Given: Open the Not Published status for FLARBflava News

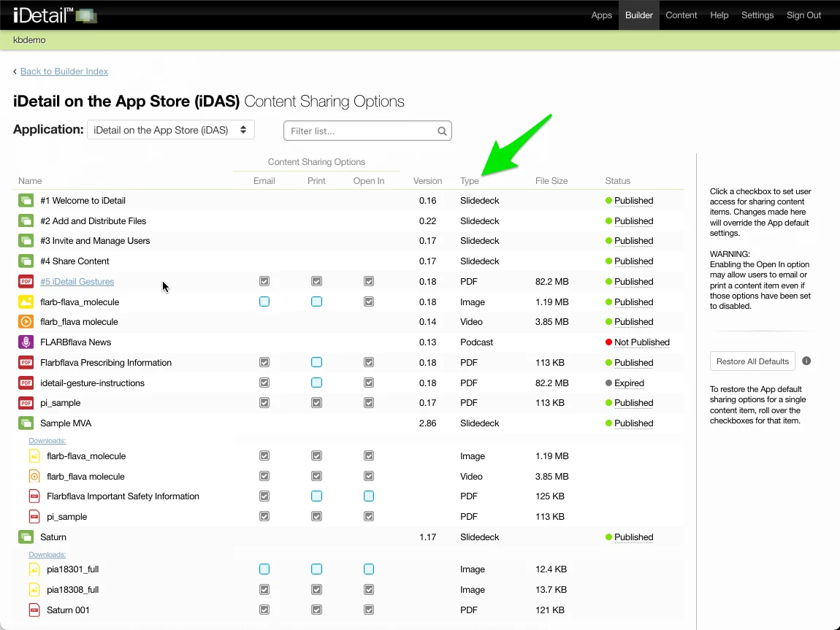Looking at the screenshot, I should [641, 342].
